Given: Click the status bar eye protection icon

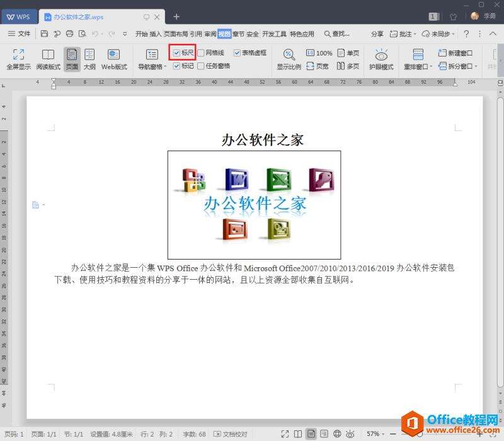Looking at the screenshot, I should (350, 434).
